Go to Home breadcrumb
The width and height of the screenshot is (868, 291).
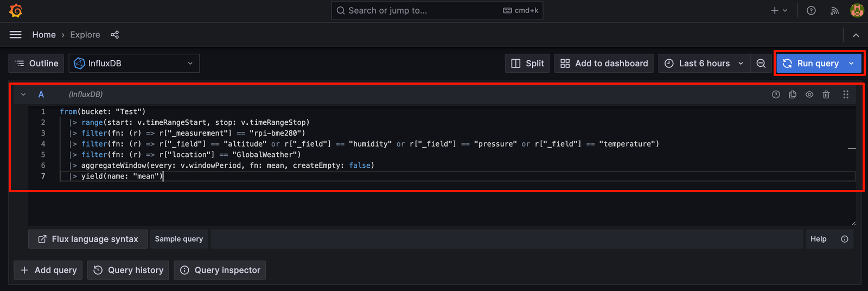44,35
